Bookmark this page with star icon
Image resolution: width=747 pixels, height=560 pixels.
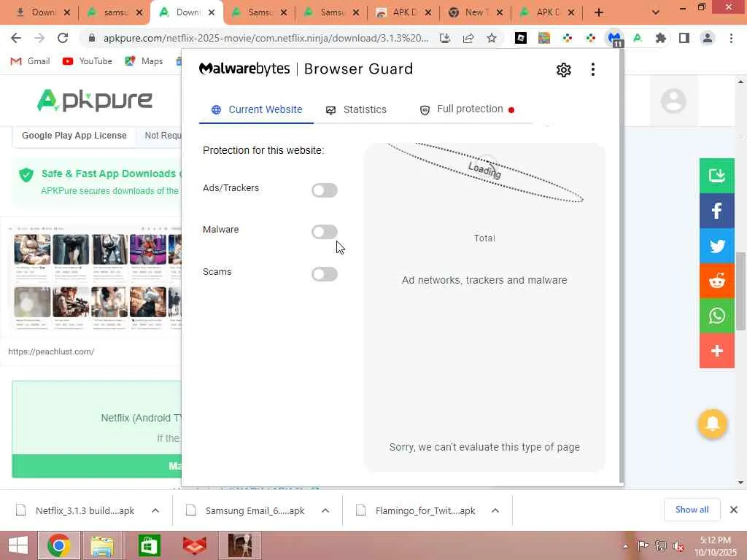click(492, 38)
